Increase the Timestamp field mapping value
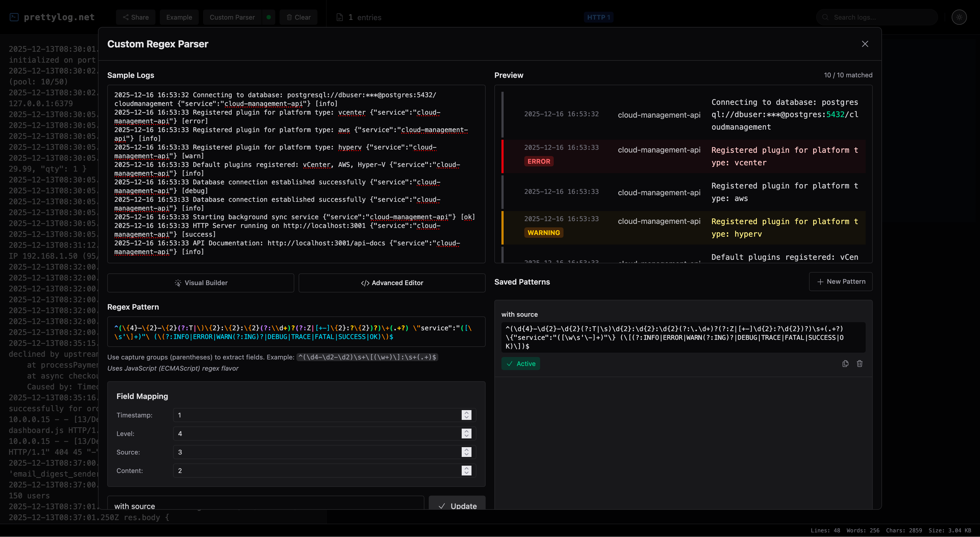 tap(466, 415)
